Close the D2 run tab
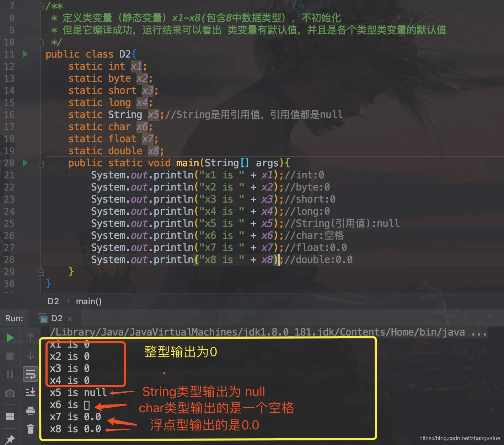 point(70,318)
